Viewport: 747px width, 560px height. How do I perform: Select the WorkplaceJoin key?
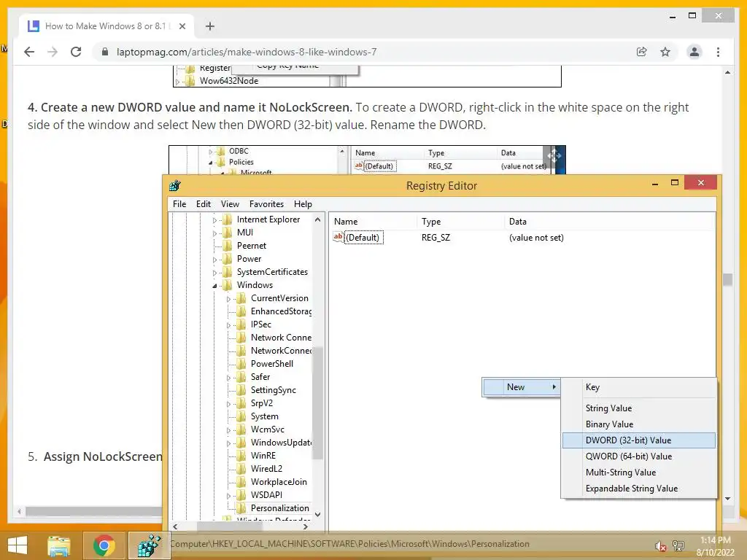(279, 482)
